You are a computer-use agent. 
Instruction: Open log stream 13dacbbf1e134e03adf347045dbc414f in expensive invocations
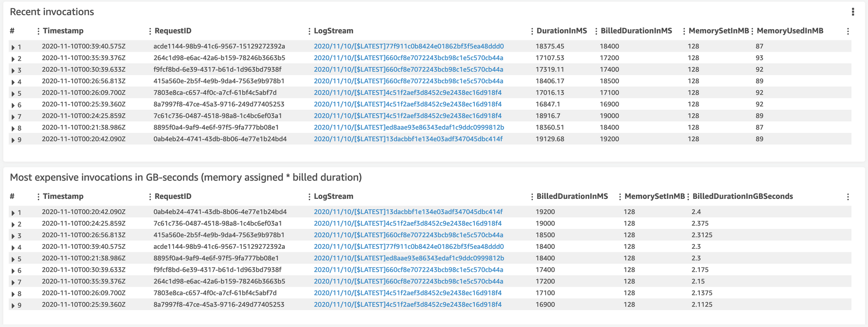pos(408,211)
